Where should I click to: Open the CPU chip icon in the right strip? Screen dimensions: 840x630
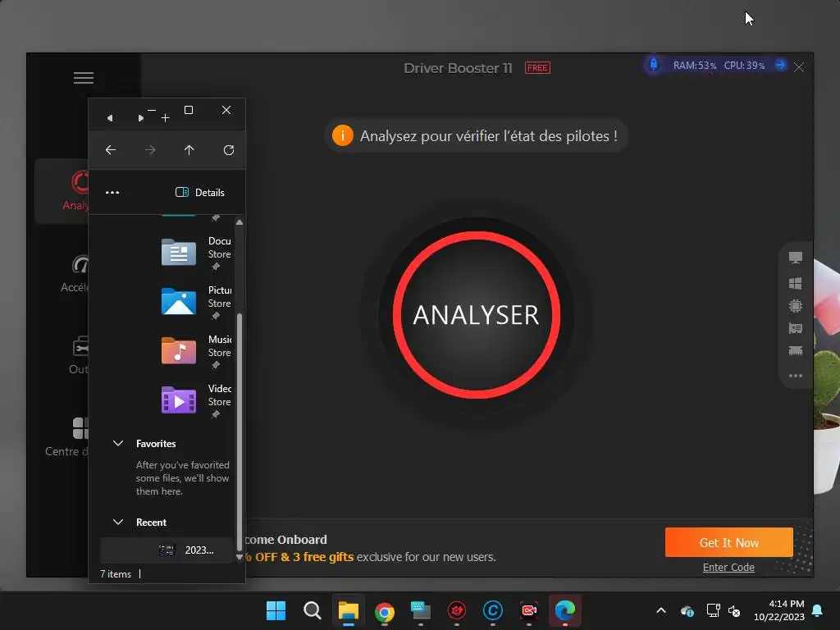click(x=796, y=306)
